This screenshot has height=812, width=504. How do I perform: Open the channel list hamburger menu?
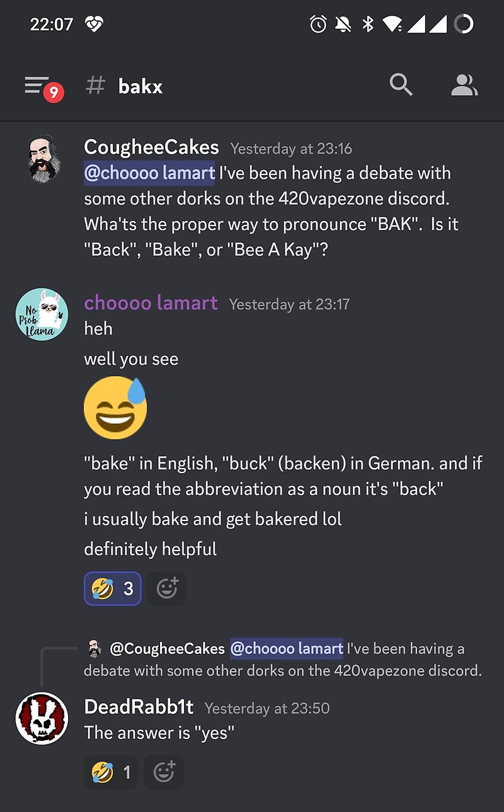[x=42, y=87]
